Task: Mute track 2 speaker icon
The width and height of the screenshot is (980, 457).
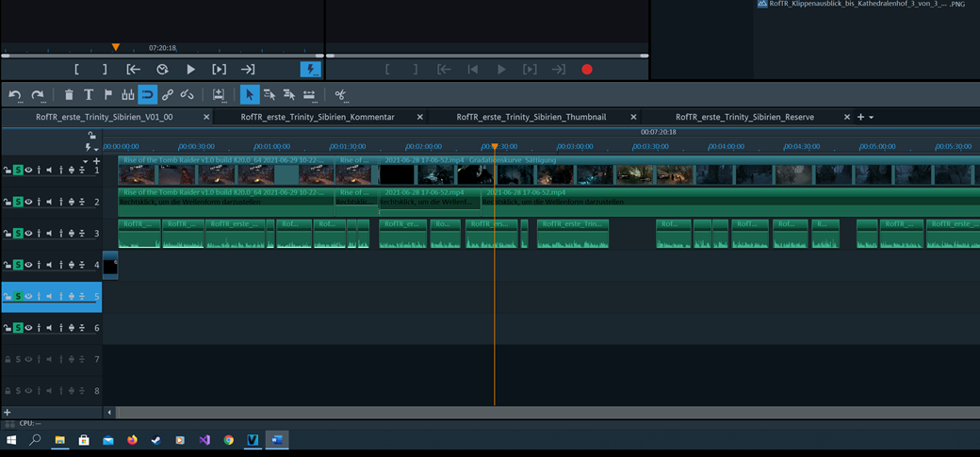Action: coord(49,202)
